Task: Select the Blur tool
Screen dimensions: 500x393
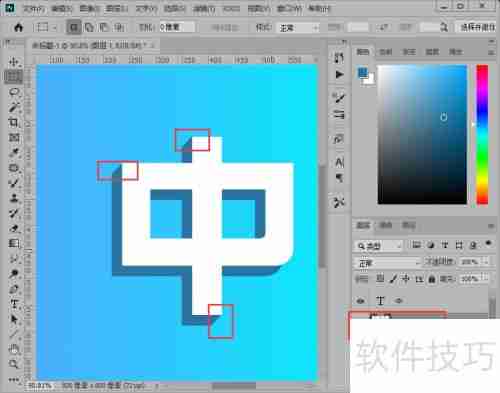Action: 14,259
